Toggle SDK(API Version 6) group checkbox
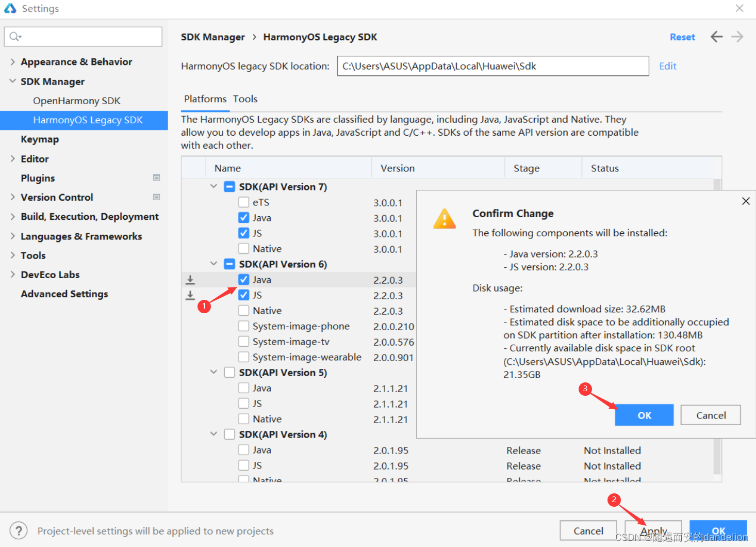This screenshot has height=547, width=756. tap(229, 264)
